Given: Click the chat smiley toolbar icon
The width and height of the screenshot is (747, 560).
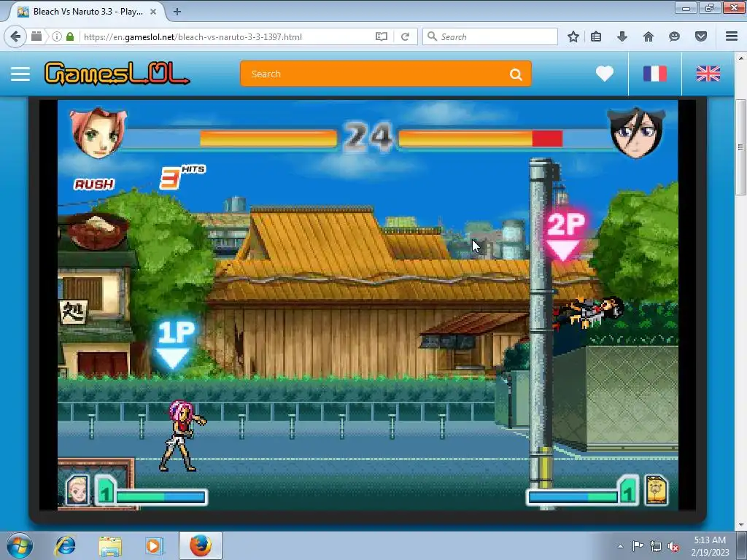Looking at the screenshot, I should pyautogui.click(x=674, y=36).
